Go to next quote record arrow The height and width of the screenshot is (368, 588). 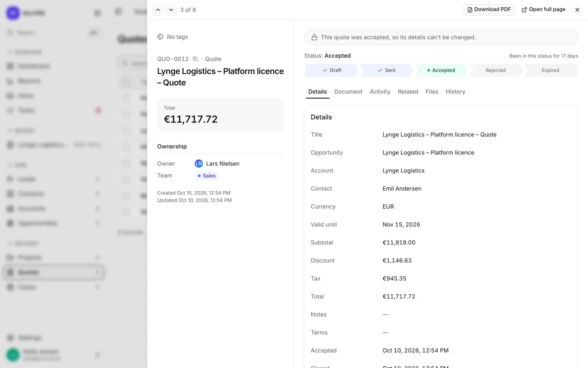click(171, 10)
